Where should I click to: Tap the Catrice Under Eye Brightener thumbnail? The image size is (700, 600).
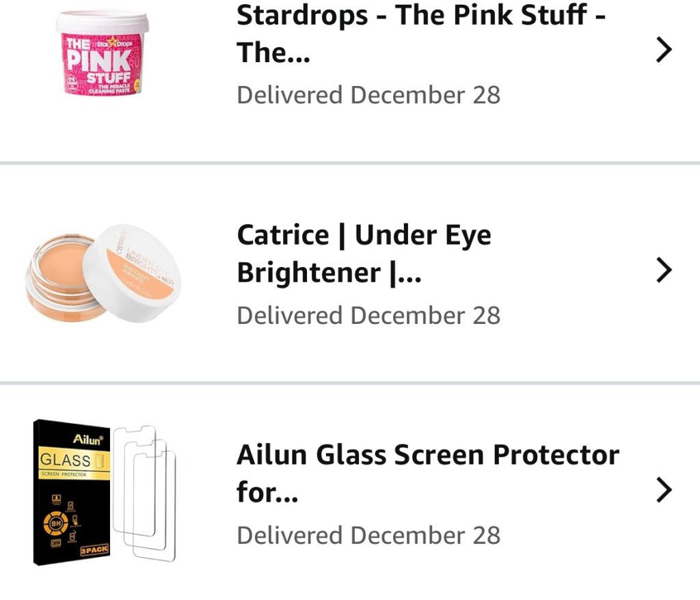(103, 273)
